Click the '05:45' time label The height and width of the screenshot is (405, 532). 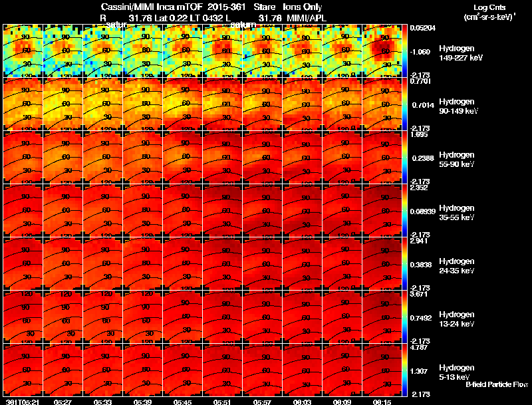coord(183,402)
